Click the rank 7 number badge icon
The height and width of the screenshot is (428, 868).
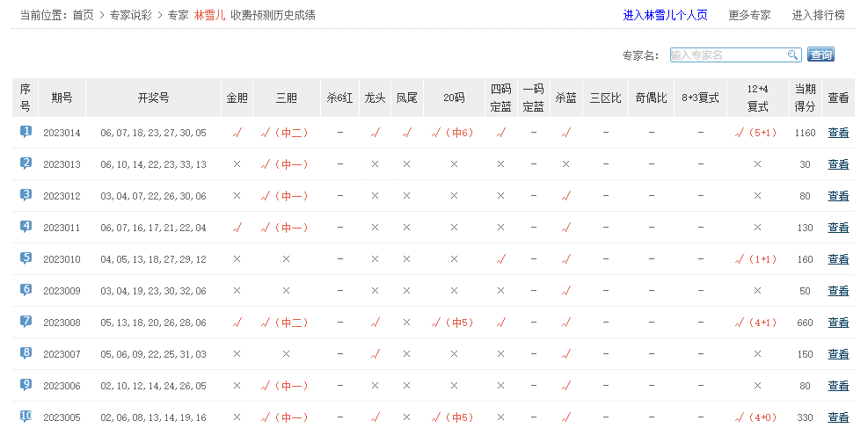(26, 322)
